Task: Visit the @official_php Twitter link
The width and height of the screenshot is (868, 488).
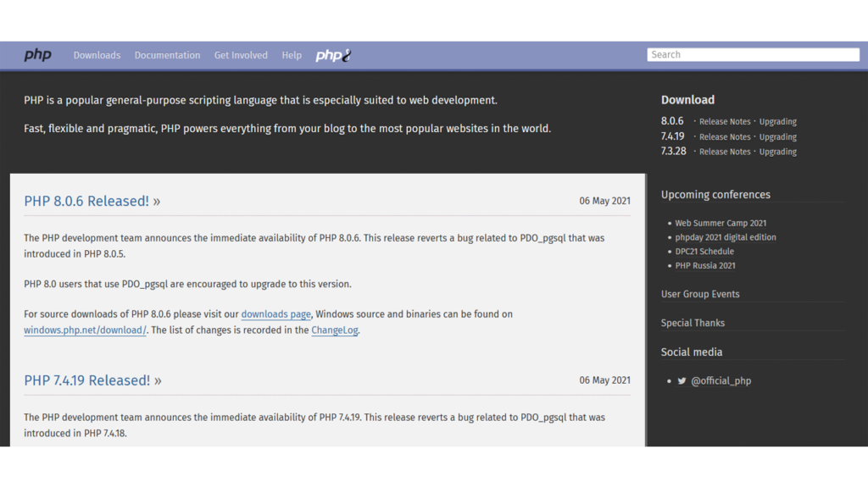Action: (721, 381)
